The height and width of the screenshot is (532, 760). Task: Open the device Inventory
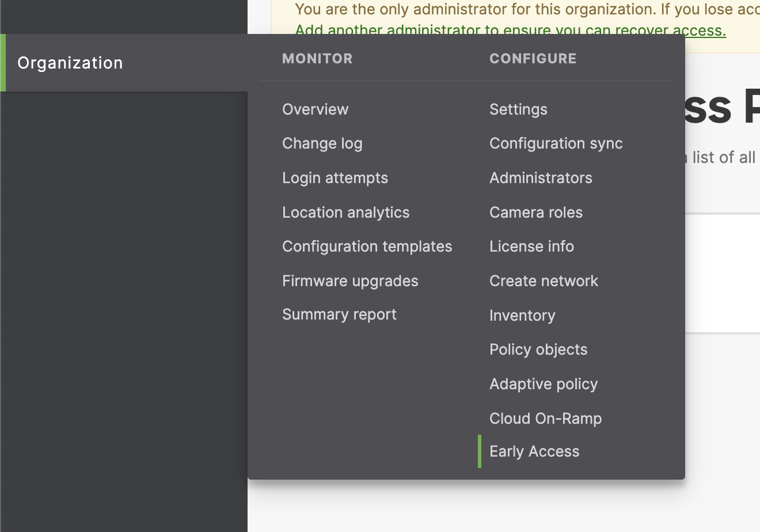pyautogui.click(x=522, y=315)
